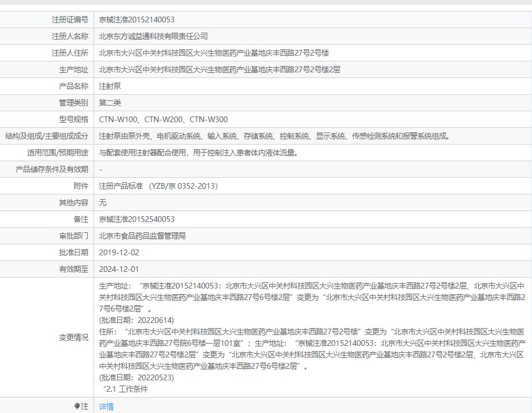
Task: Click the structure description starting 注射泵由泵外壳
Action: point(275,136)
